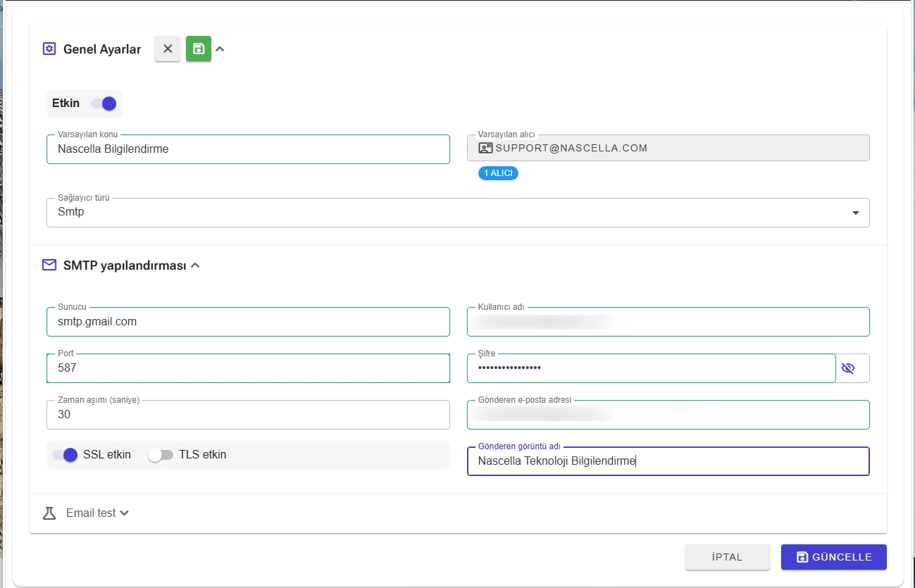Collapse the Genel Ayarlar section chevron
This screenshot has width=915, height=588.
pyautogui.click(x=220, y=49)
